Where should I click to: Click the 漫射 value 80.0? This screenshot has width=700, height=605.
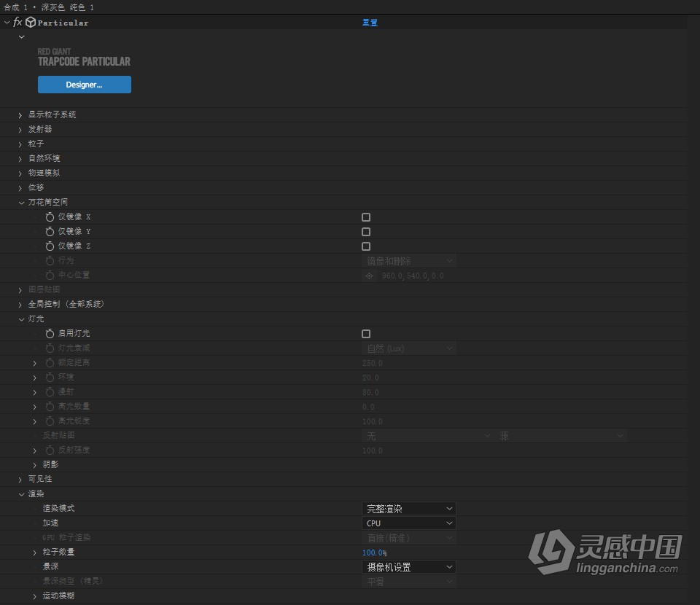370,393
